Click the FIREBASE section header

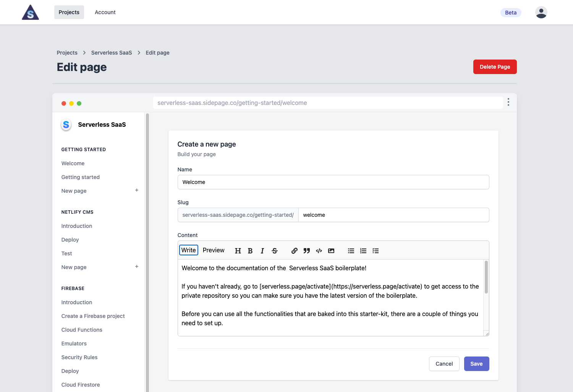tap(73, 289)
